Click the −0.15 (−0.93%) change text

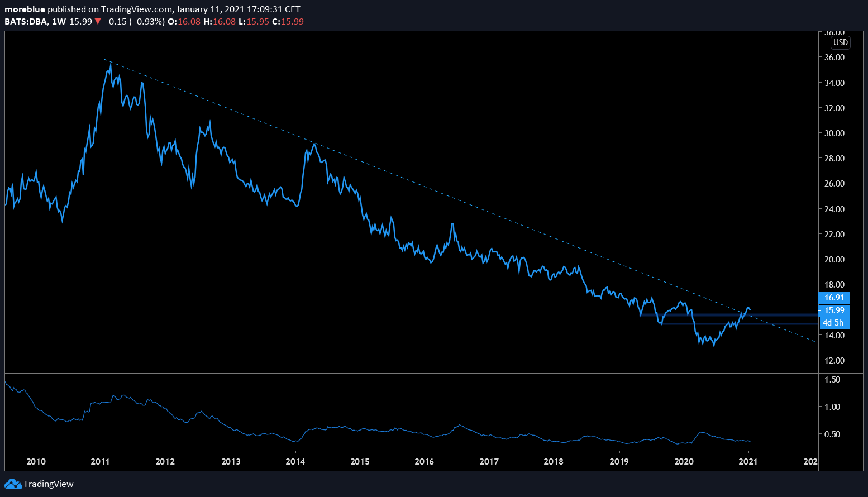134,22
